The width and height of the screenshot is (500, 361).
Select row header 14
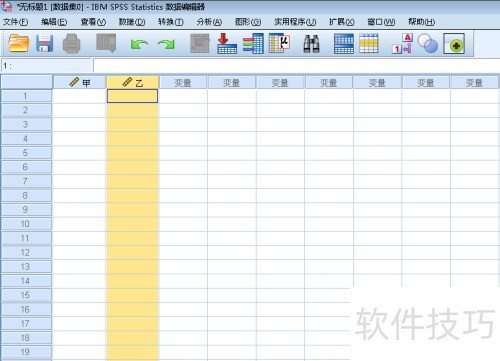pyautogui.click(x=26, y=281)
